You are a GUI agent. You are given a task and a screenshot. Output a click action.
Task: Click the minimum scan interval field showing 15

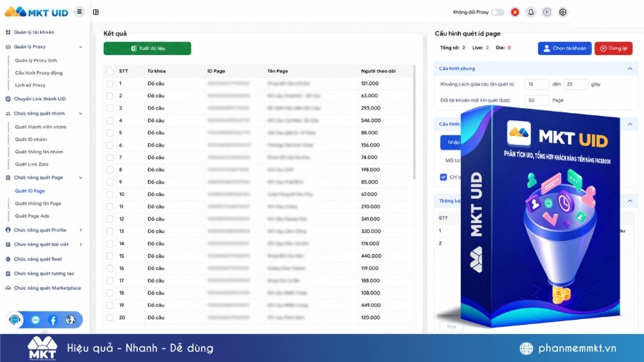(x=537, y=84)
